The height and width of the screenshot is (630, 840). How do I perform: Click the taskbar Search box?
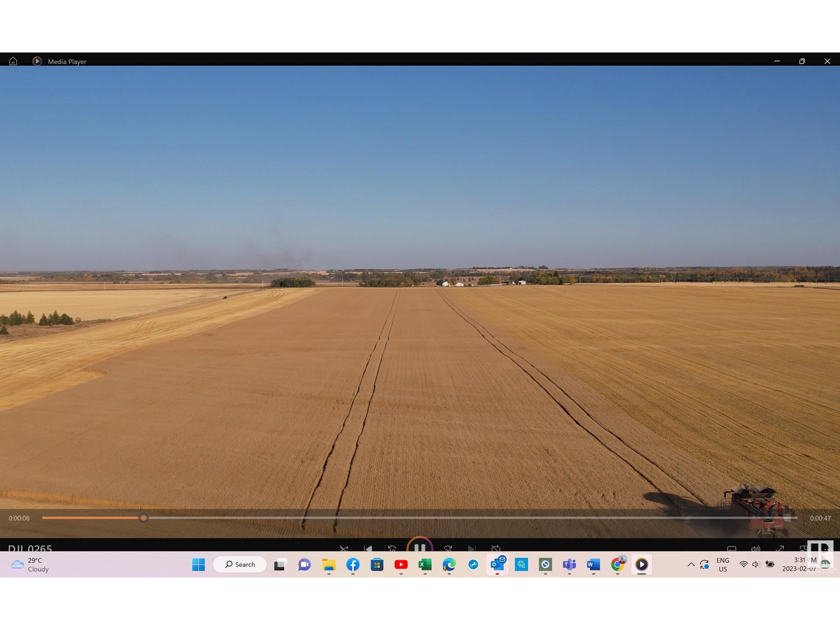pos(240,565)
